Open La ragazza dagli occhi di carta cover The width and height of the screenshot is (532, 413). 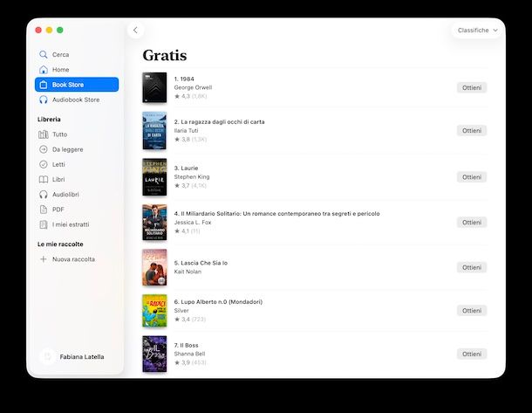pos(154,130)
